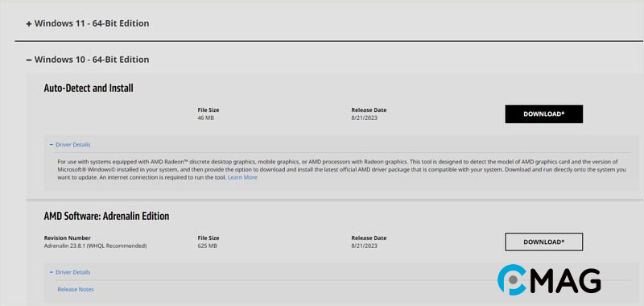Click the minus icon beside Windows 10
Image resolution: width=644 pixels, height=306 pixels.
[x=29, y=60]
